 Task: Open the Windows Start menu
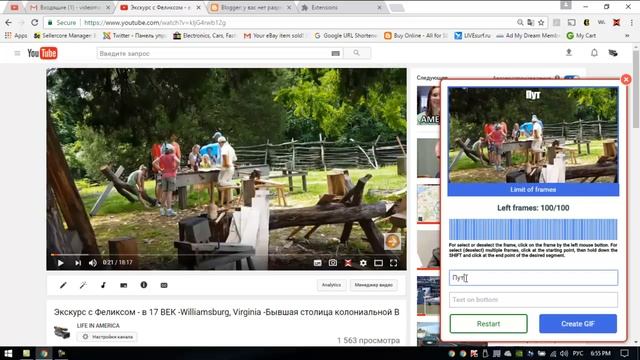point(8,353)
